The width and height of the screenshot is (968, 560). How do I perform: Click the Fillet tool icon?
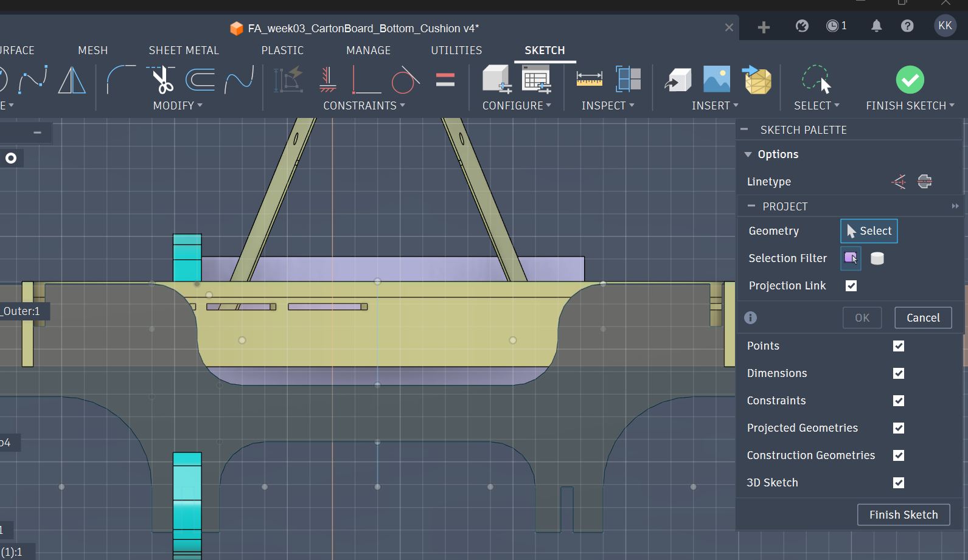pyautogui.click(x=120, y=80)
